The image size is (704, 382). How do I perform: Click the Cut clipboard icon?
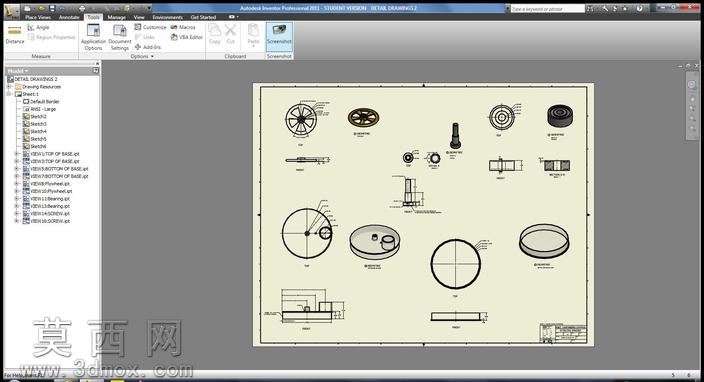[230, 34]
